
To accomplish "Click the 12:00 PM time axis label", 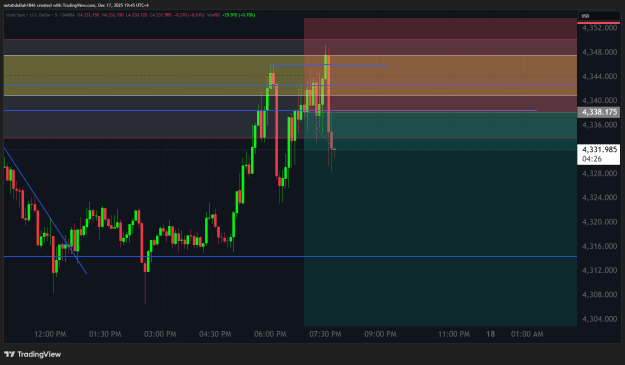I will click(x=50, y=334).
